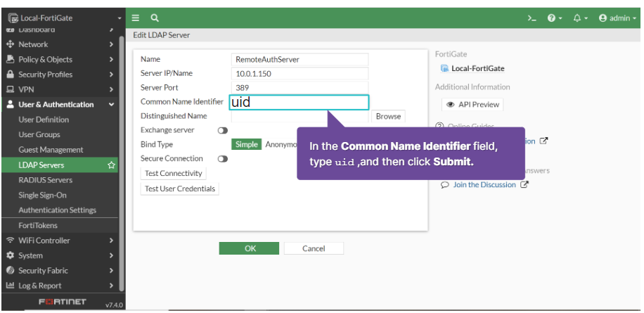Viewport: 644px width, 313px height.
Task: Toggle favorite star on LDAP Servers
Action: (x=111, y=165)
